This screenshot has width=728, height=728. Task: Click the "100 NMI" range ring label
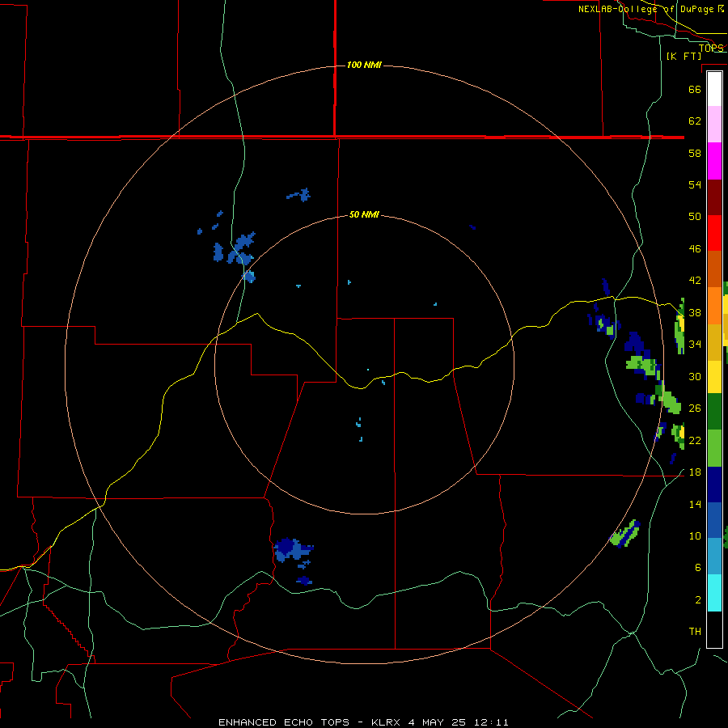point(364,65)
